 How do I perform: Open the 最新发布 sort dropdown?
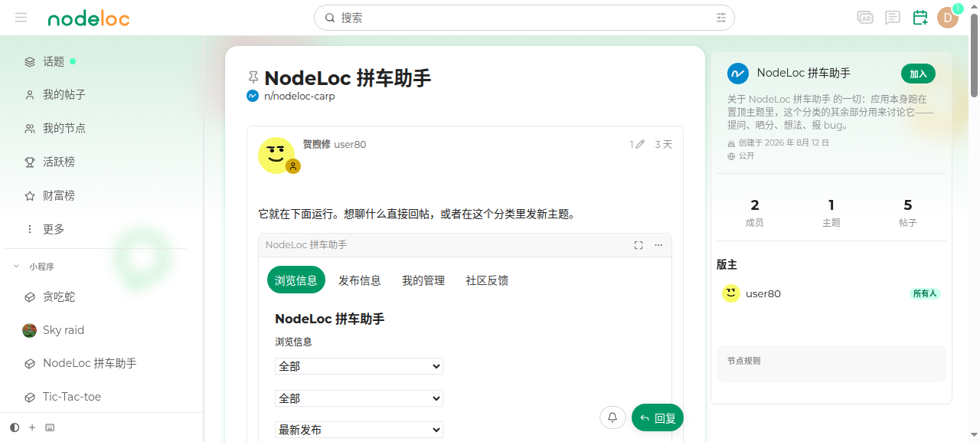pyautogui.click(x=359, y=430)
